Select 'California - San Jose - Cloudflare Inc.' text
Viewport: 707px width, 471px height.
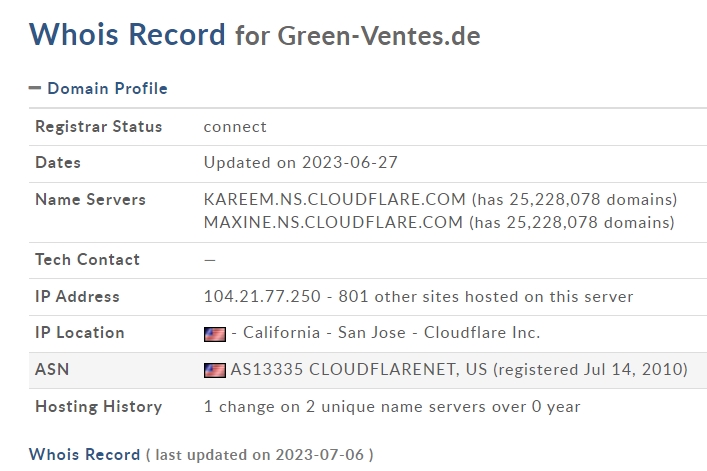391,333
